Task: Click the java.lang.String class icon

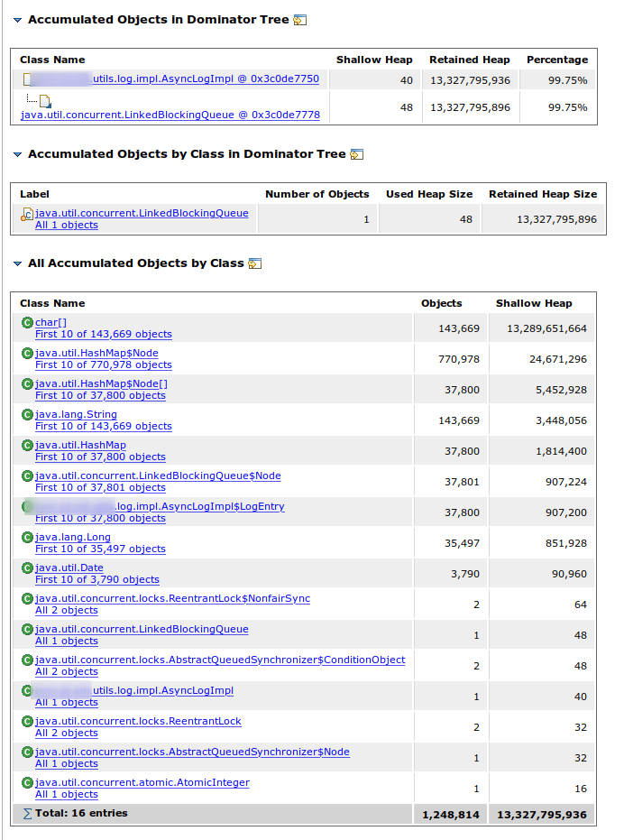Action: [27, 414]
